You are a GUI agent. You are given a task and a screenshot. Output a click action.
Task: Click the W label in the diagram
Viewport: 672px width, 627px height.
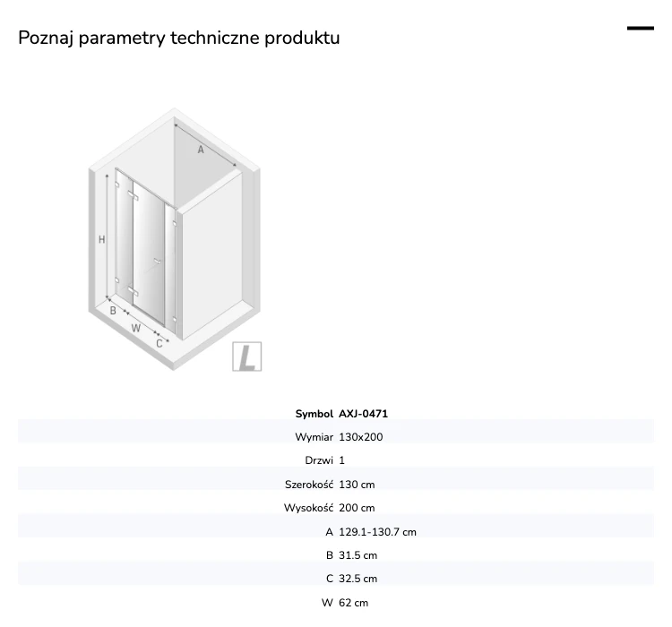coord(136,329)
